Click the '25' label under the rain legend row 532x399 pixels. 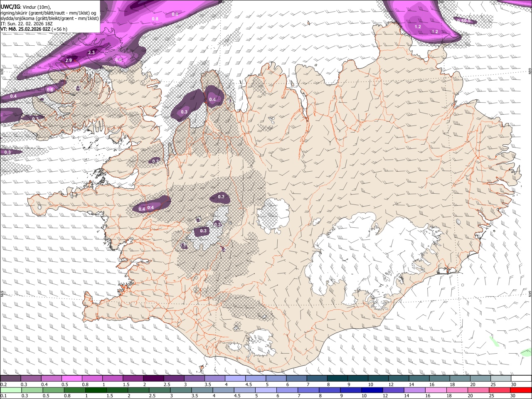[492, 396]
